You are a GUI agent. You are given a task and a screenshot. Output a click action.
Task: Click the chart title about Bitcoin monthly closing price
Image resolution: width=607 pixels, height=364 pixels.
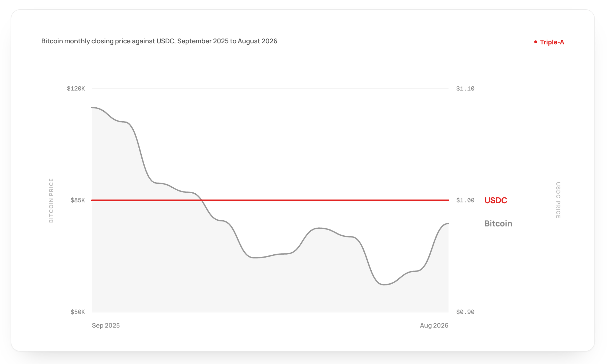click(159, 41)
